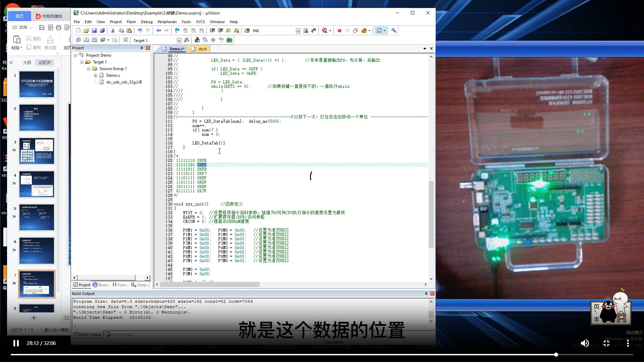Select slide 4 thumbnail in WPS
This screenshot has height=362, width=644.
click(37, 184)
